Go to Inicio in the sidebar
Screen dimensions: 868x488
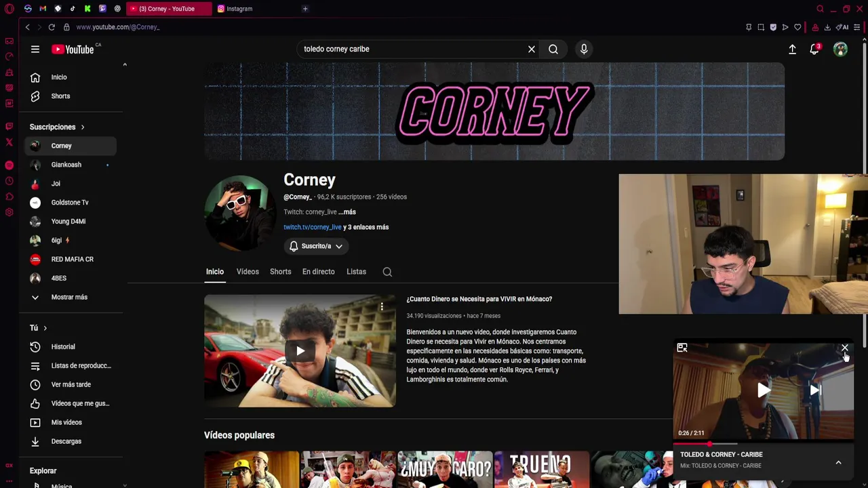point(71,77)
